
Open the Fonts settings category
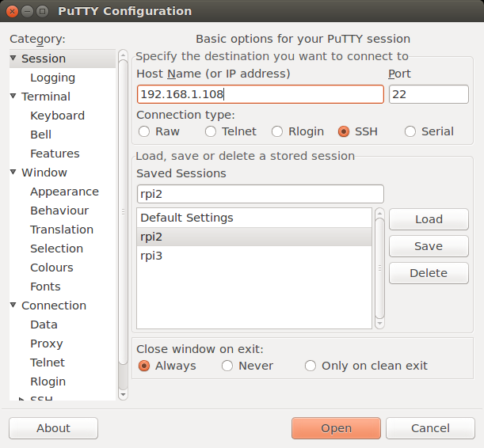[45, 287]
